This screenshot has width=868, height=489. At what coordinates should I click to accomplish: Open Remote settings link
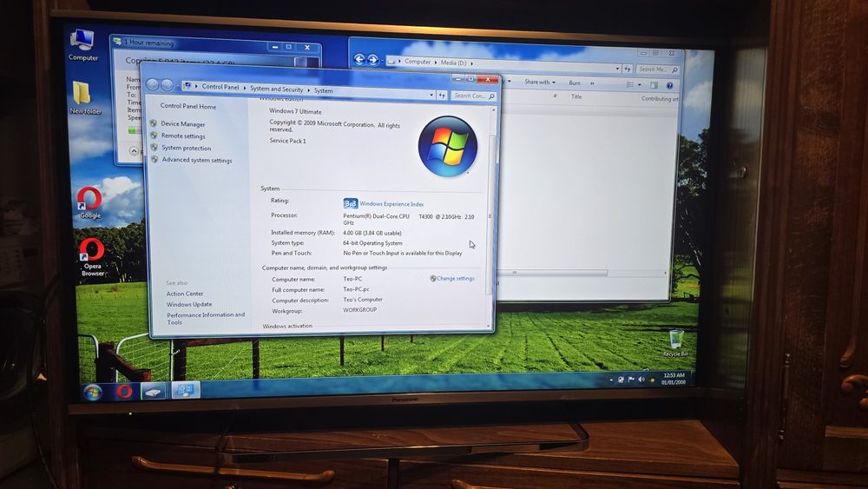tap(183, 135)
